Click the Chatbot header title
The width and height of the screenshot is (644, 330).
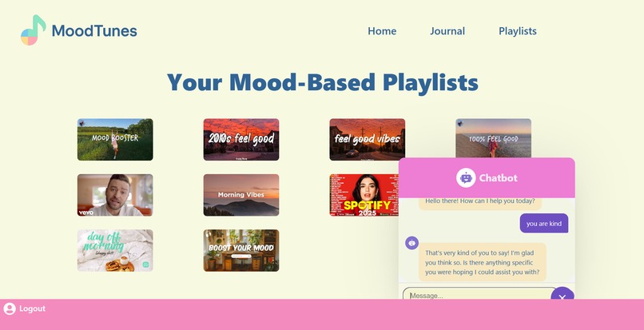[499, 178]
